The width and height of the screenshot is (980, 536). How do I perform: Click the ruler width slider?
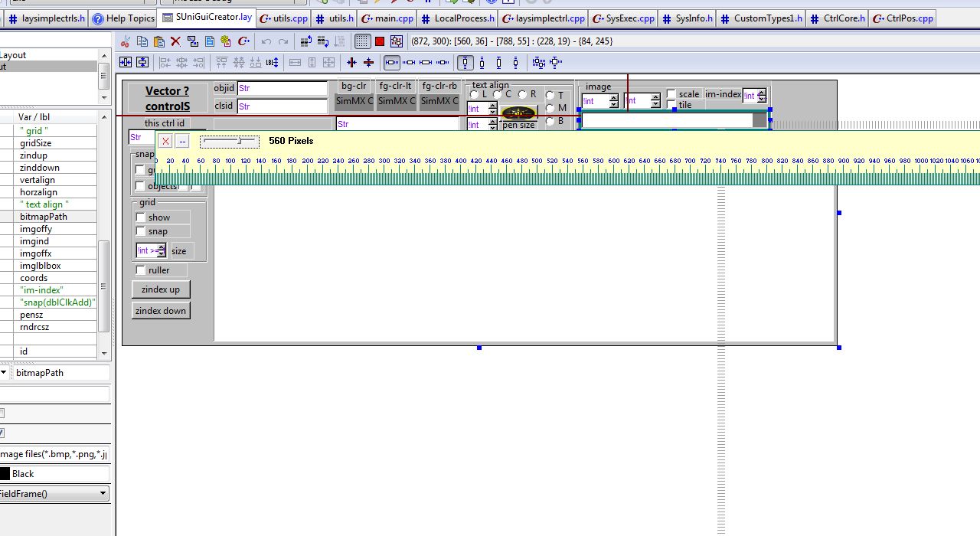(230, 142)
